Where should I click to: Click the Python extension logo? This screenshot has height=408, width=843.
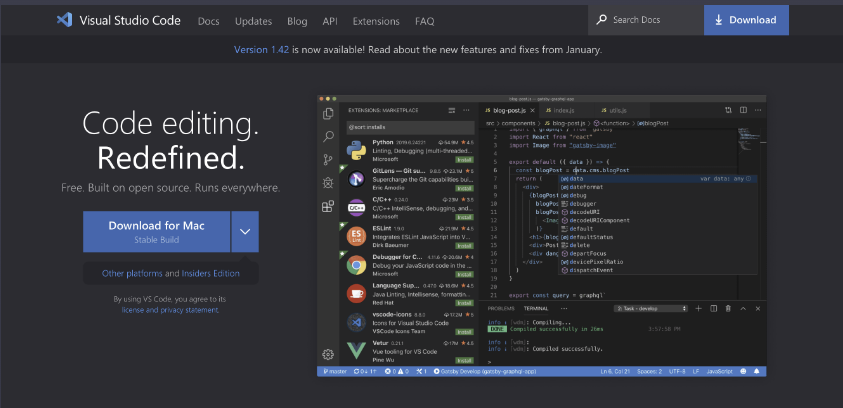356,151
